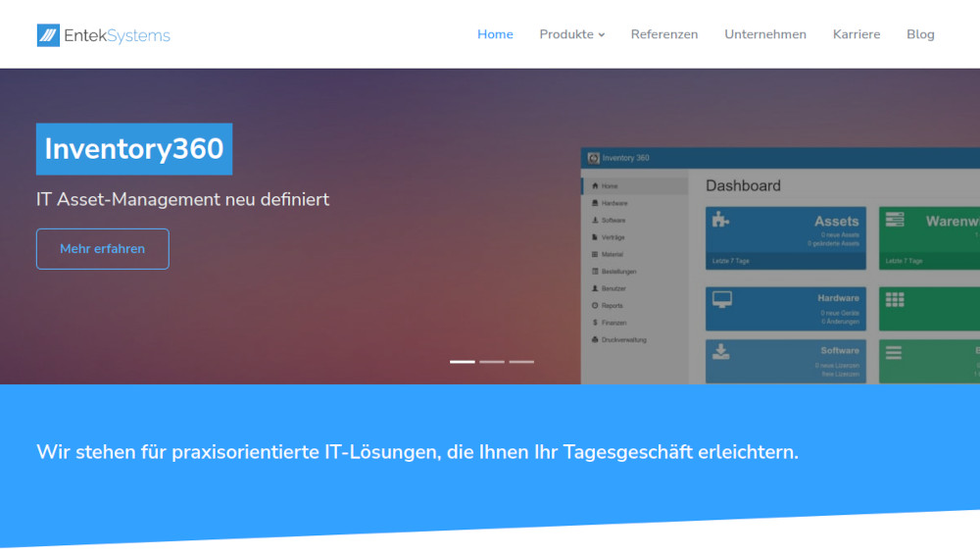Navigate to the Karriere page
This screenshot has height=557, width=980.
point(857,34)
